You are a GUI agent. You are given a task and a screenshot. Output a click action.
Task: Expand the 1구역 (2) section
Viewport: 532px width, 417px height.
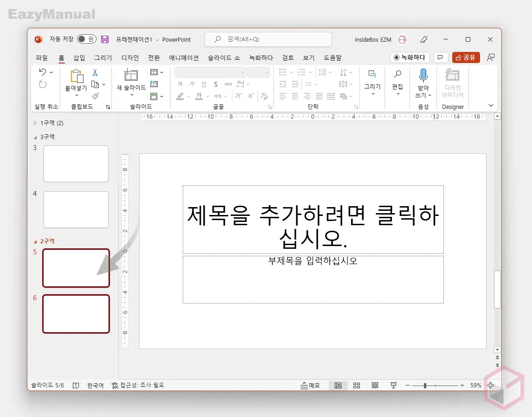coord(35,123)
